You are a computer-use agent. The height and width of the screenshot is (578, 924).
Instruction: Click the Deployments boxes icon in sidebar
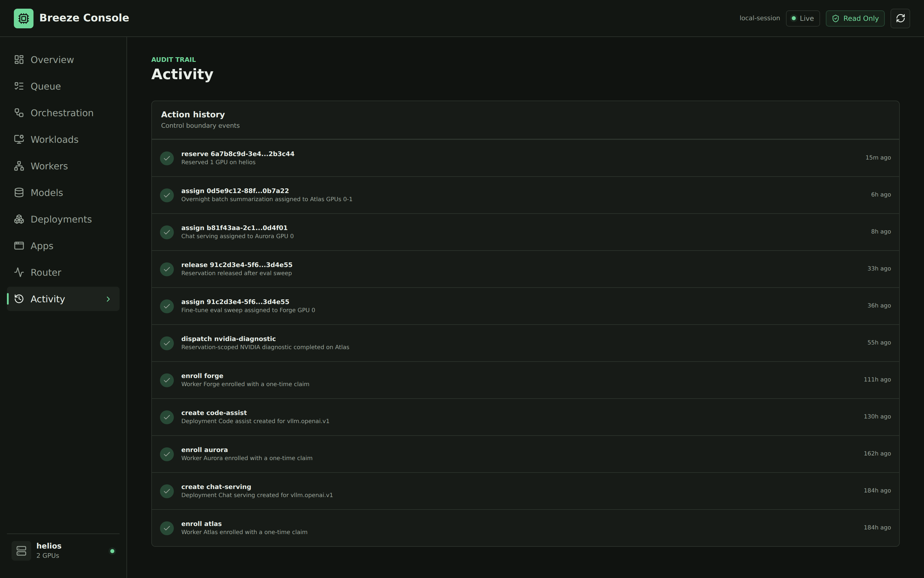pyautogui.click(x=19, y=219)
